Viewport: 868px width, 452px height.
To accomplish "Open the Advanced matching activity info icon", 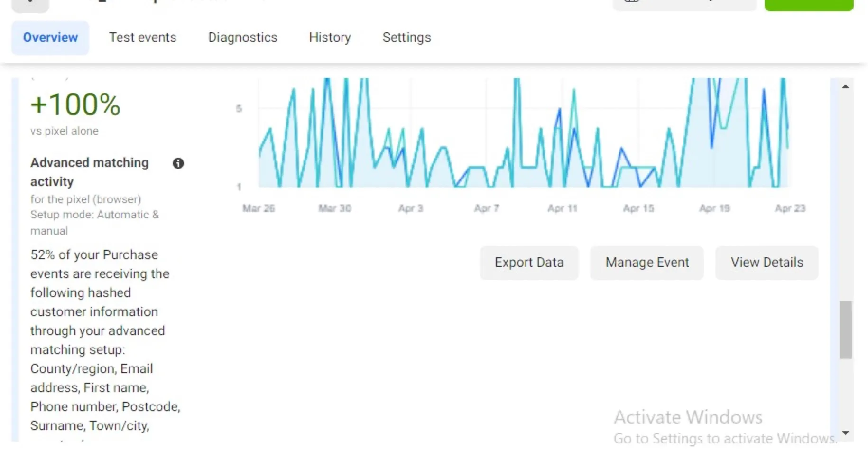I will click(x=178, y=163).
